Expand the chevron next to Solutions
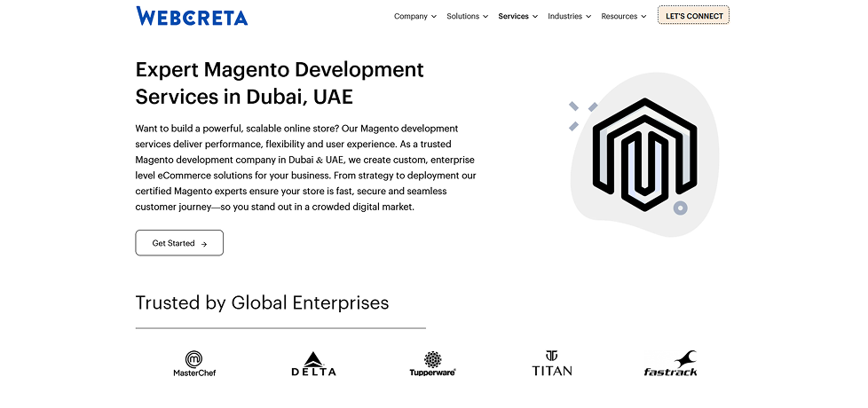 (485, 17)
